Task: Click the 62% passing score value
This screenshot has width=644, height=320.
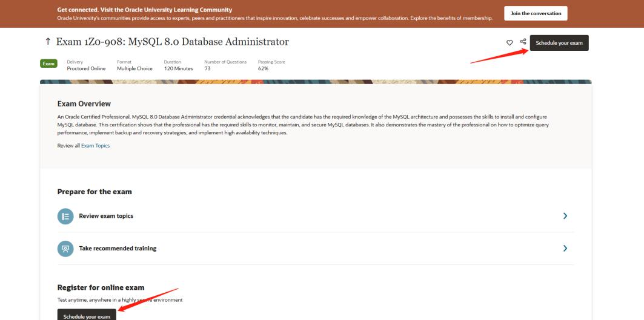Action: pos(263,68)
